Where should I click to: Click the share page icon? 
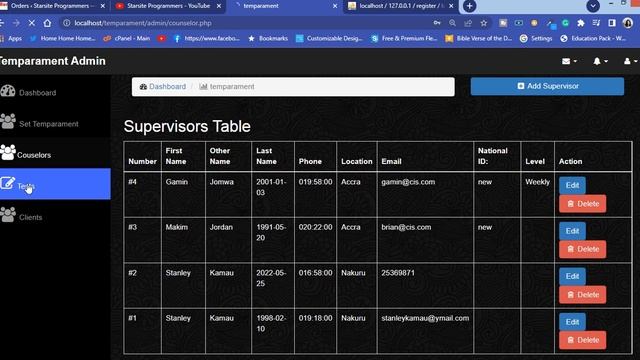pos(468,23)
